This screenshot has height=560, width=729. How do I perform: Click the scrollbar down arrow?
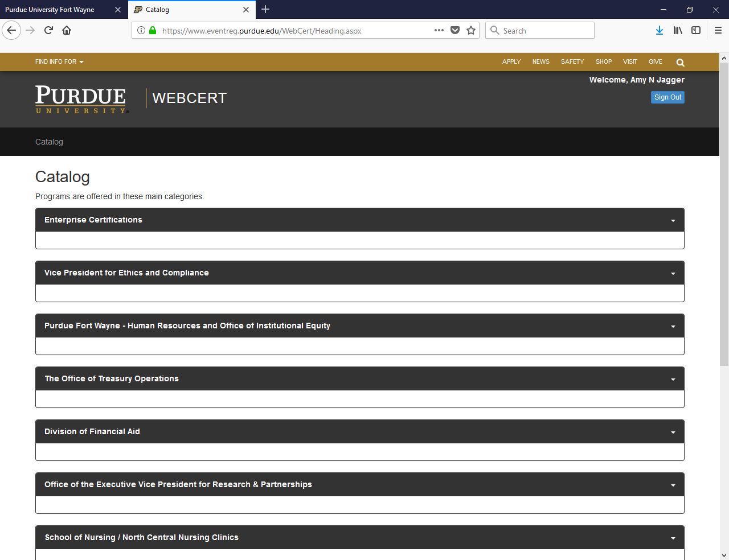pyautogui.click(x=724, y=555)
